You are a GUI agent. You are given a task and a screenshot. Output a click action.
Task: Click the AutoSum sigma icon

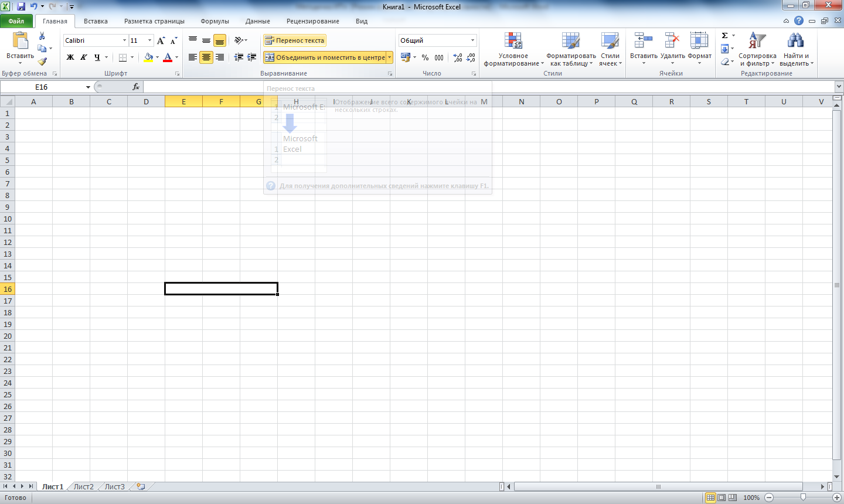725,36
